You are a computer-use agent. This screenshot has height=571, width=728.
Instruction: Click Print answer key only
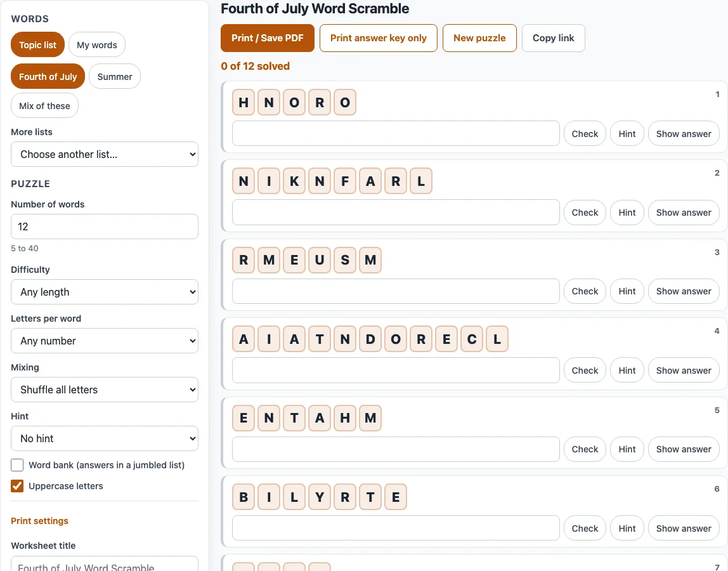[x=379, y=38]
